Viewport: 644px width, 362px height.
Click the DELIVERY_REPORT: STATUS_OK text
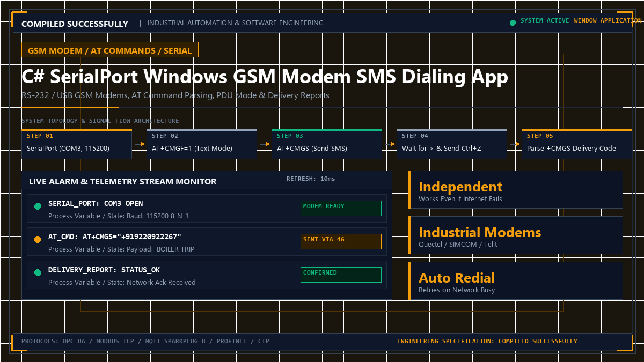tap(104, 270)
